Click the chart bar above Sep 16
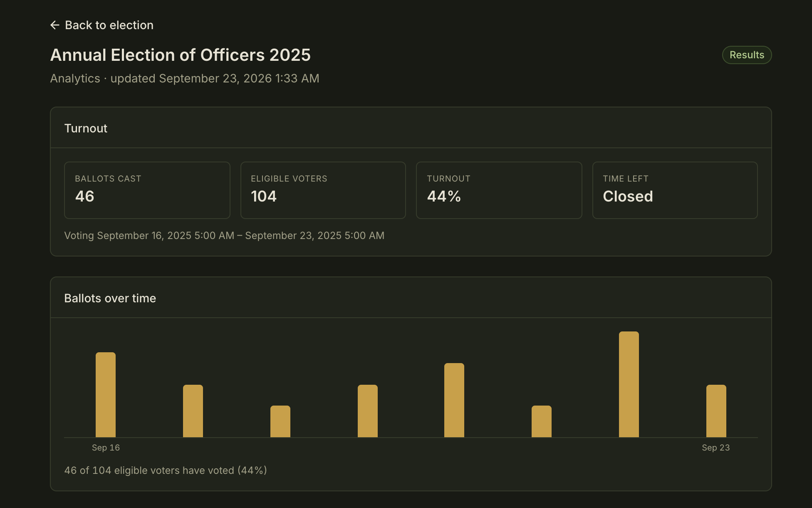The height and width of the screenshot is (508, 812). [106, 395]
